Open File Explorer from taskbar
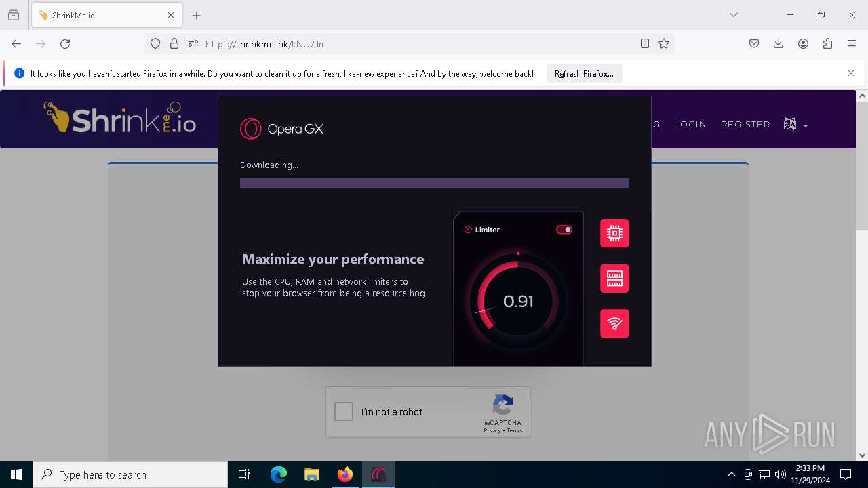This screenshot has width=868, height=488. click(312, 474)
